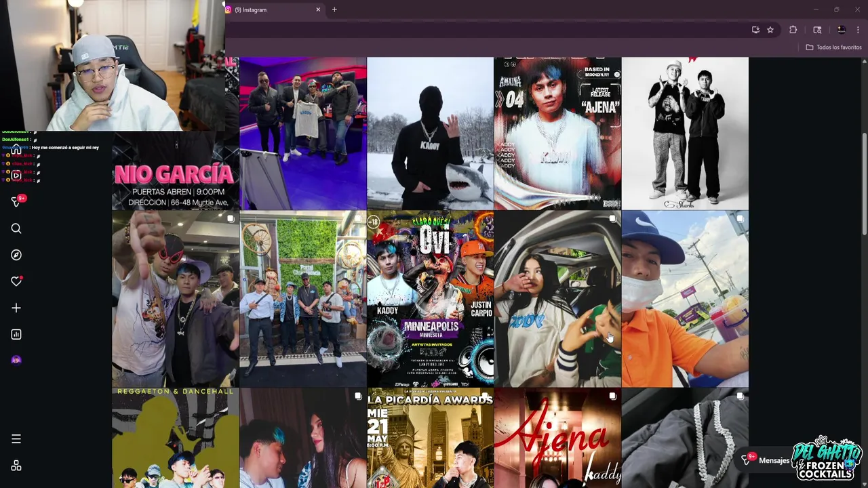Install app icon in the address bar
Screen dimensions: 868x488
[755, 30]
